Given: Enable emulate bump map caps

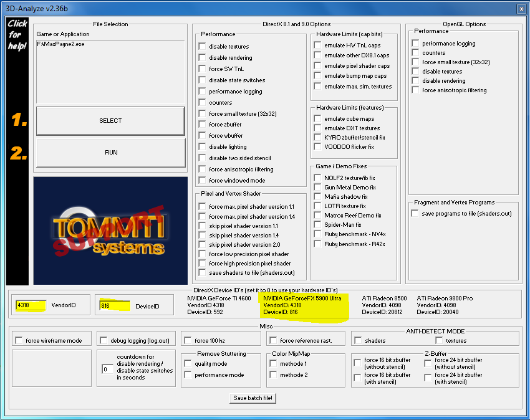Looking at the screenshot, I should [317, 75].
